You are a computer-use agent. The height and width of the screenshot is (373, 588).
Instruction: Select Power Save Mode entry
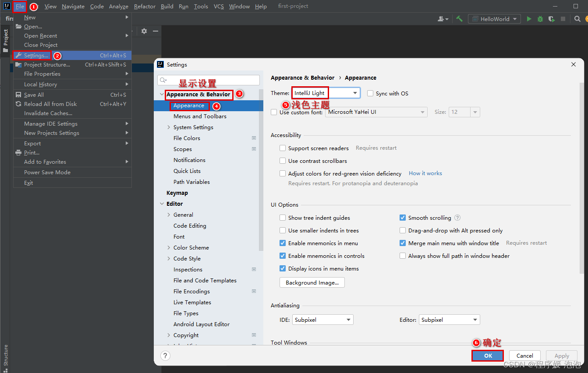72,172
